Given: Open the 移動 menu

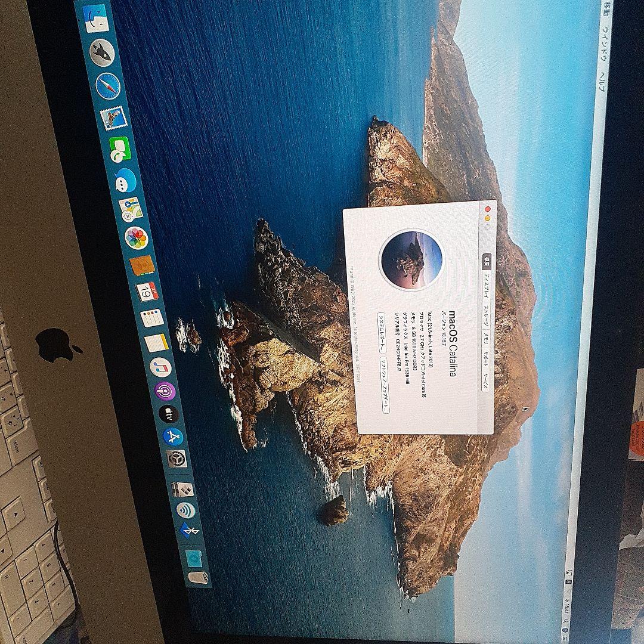Looking at the screenshot, I should pyautogui.click(x=606, y=10).
